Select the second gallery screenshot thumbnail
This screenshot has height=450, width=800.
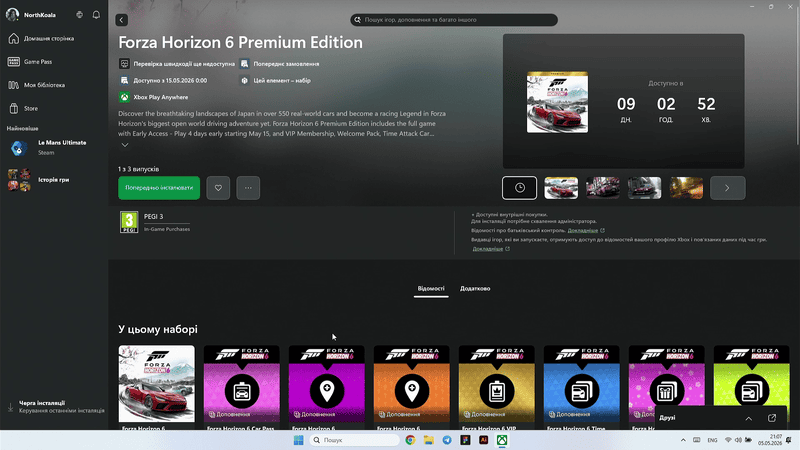[603, 188]
